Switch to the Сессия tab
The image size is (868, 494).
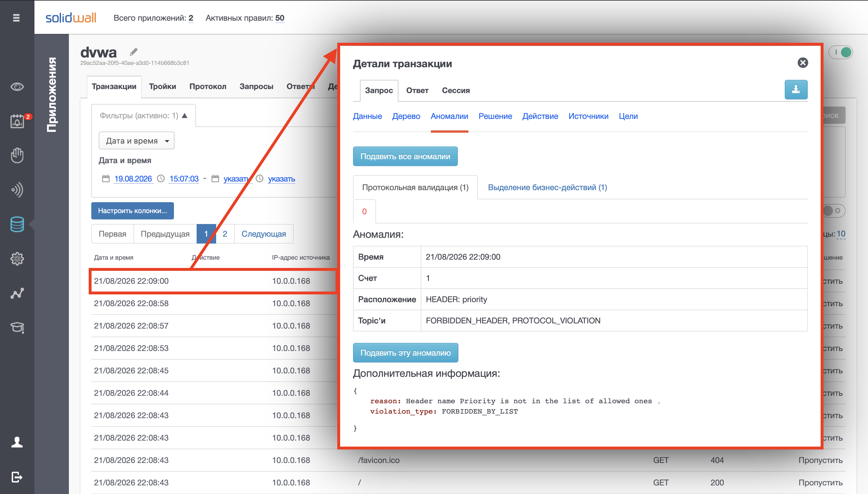click(456, 90)
